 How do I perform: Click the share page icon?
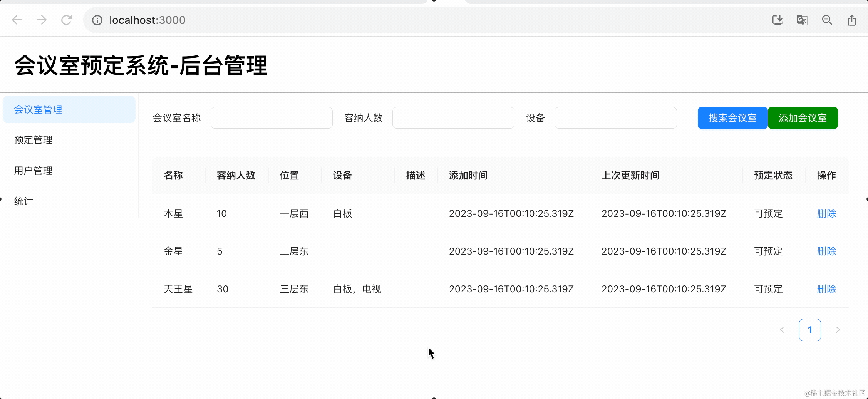(x=851, y=20)
